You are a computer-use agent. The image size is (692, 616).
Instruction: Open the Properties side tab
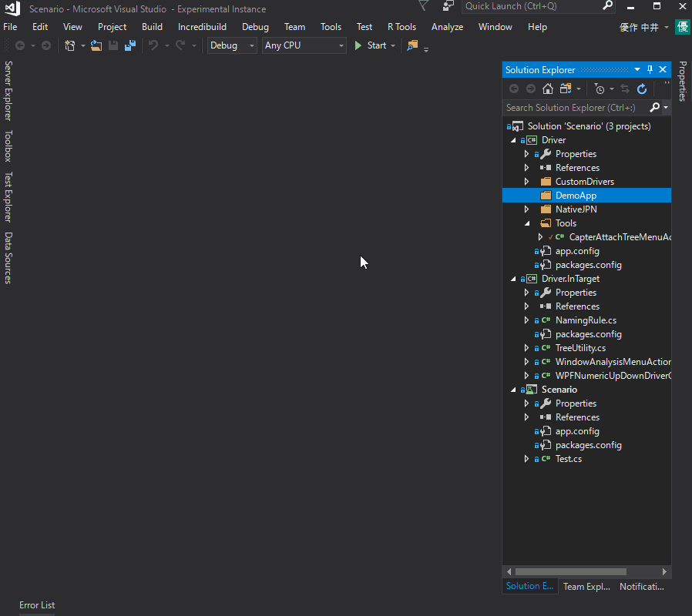[683, 81]
